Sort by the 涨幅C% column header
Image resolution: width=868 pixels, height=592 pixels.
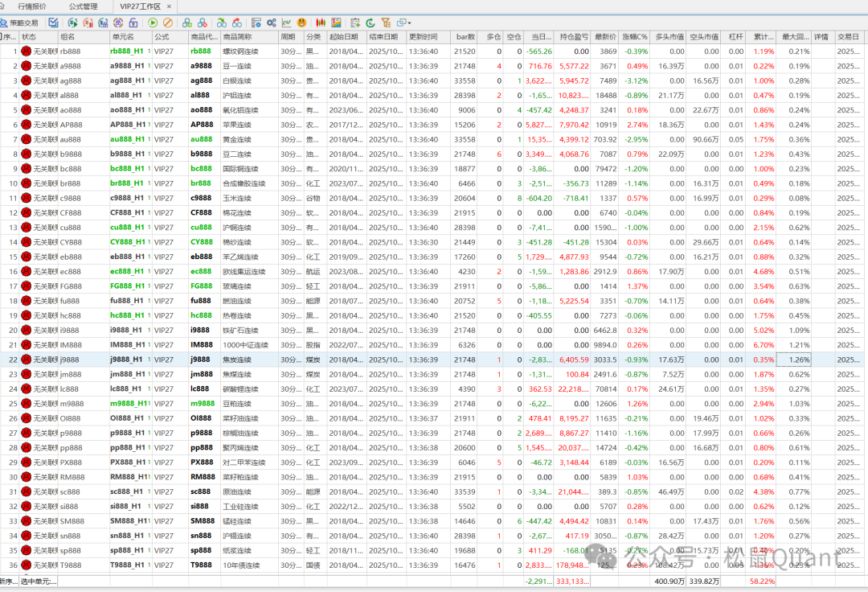point(635,37)
